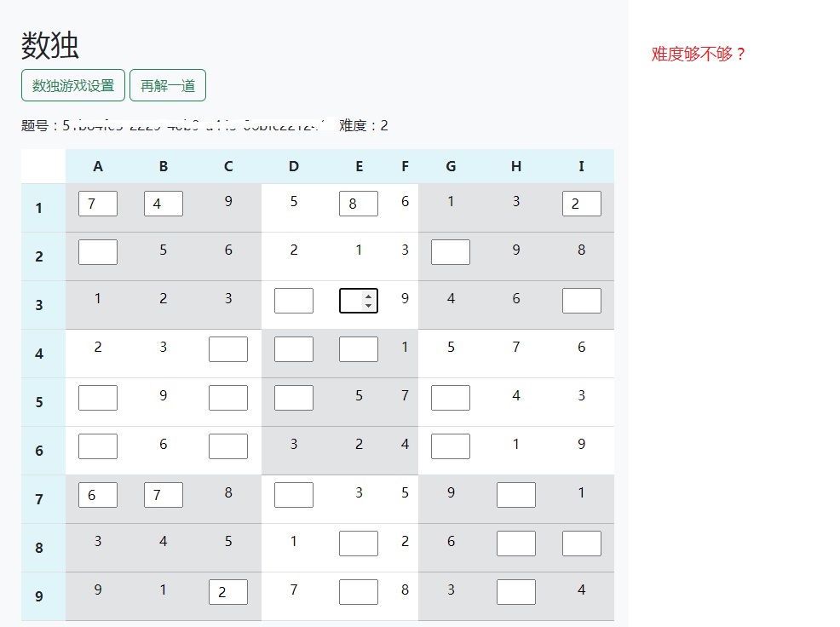840x627 pixels.
Task: Click the given 9 in cell H2
Action: click(516, 250)
